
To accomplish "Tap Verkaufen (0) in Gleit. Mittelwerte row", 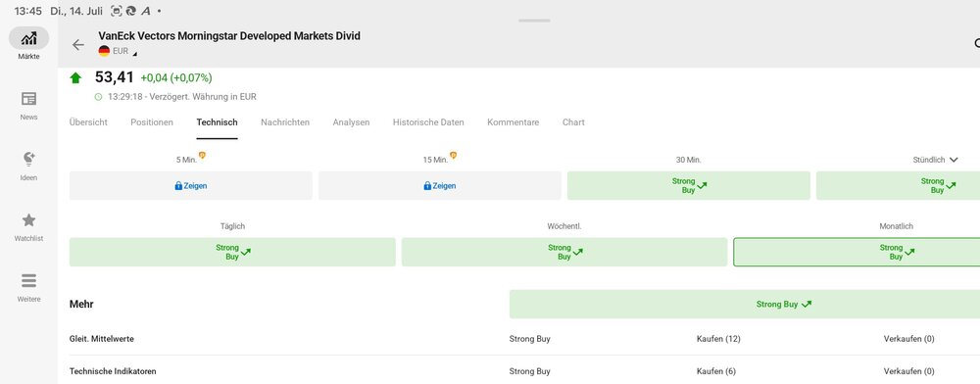I will 908,339.
